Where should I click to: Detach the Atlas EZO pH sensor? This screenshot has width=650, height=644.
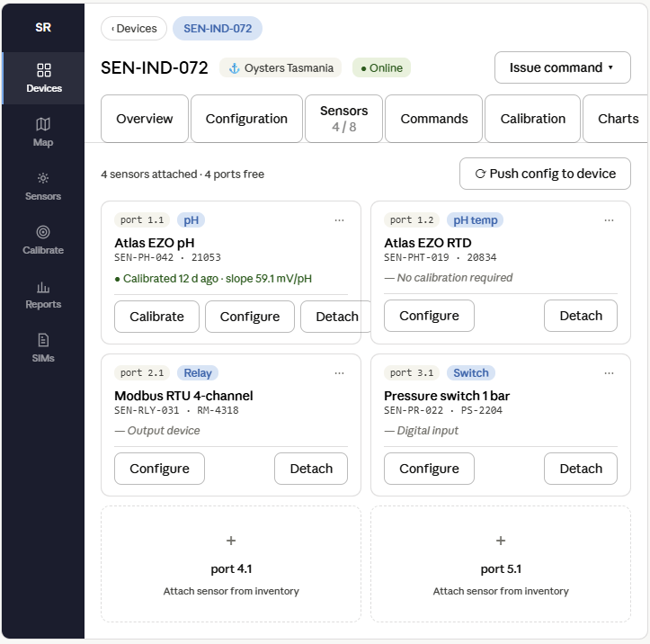tap(336, 317)
